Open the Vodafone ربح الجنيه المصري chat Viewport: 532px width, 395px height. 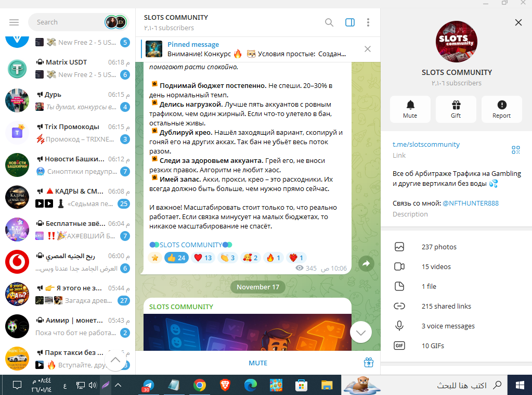tap(68, 262)
